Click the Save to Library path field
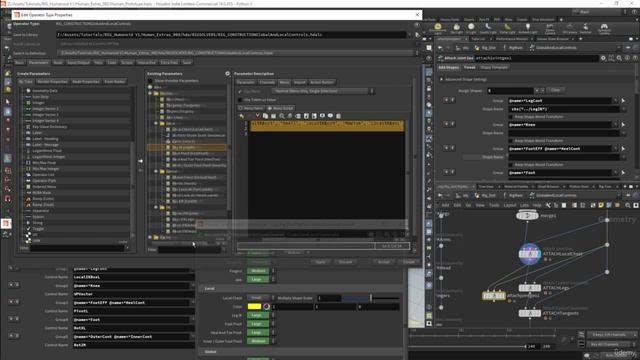640x360 pixels. pos(231,35)
